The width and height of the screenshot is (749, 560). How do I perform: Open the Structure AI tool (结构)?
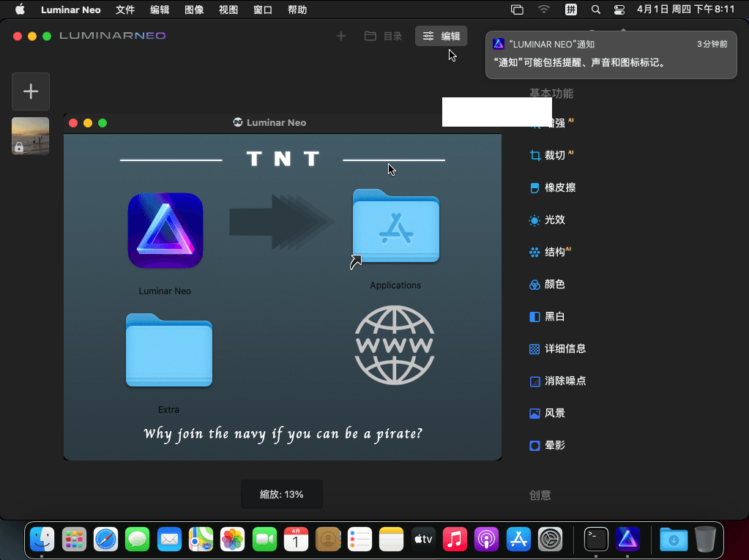pyautogui.click(x=551, y=252)
